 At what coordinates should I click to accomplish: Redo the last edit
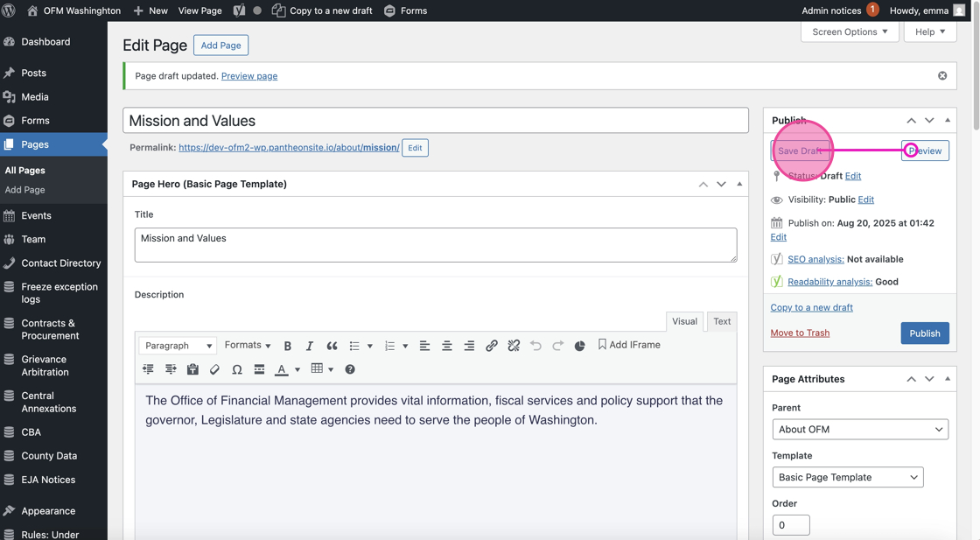(558, 346)
